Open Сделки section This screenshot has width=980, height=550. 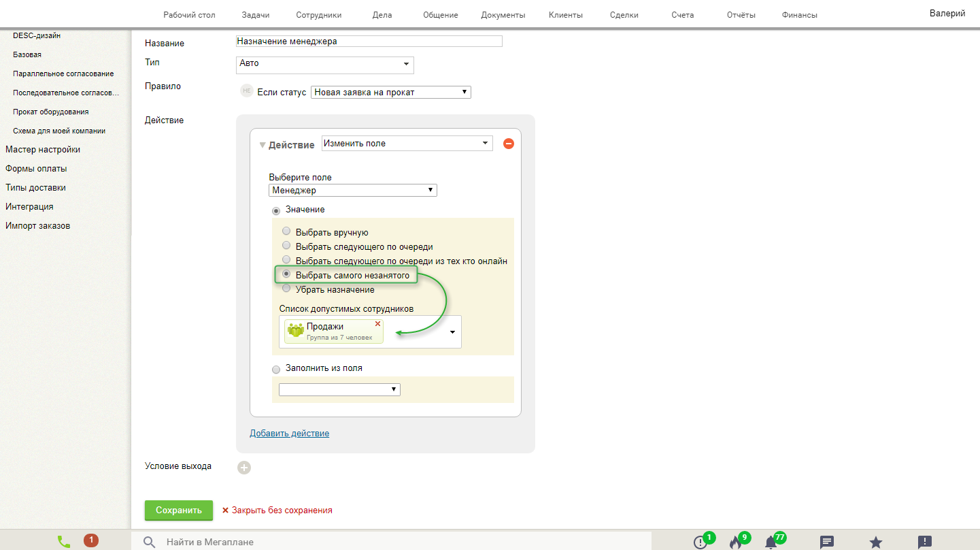click(x=624, y=15)
